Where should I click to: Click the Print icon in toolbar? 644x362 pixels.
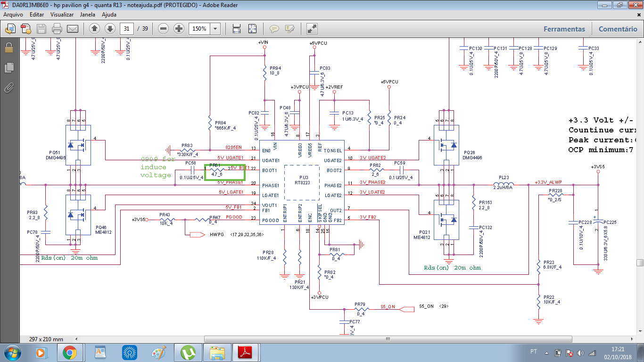57,29
